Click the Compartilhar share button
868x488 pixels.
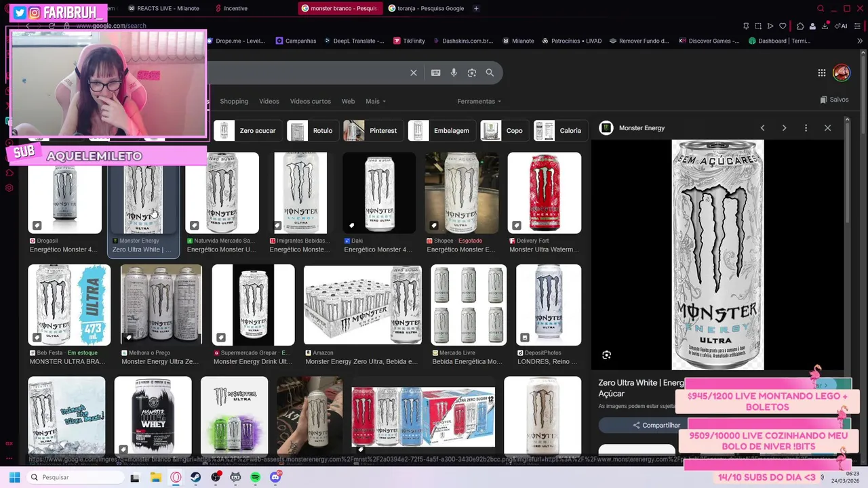pos(656,425)
